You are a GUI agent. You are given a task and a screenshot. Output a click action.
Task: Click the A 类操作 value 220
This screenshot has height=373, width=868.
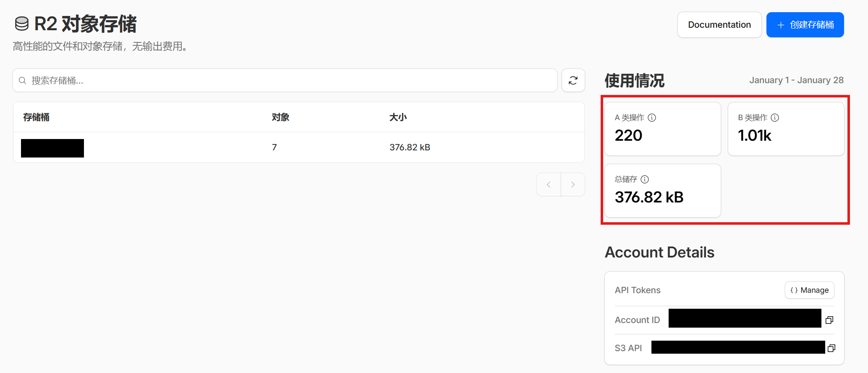point(628,135)
